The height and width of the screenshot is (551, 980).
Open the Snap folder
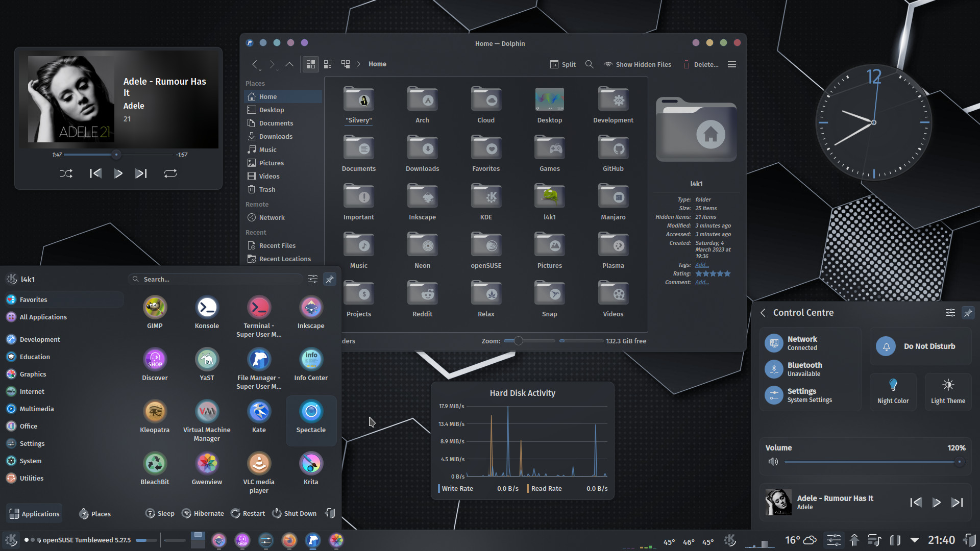[550, 299]
